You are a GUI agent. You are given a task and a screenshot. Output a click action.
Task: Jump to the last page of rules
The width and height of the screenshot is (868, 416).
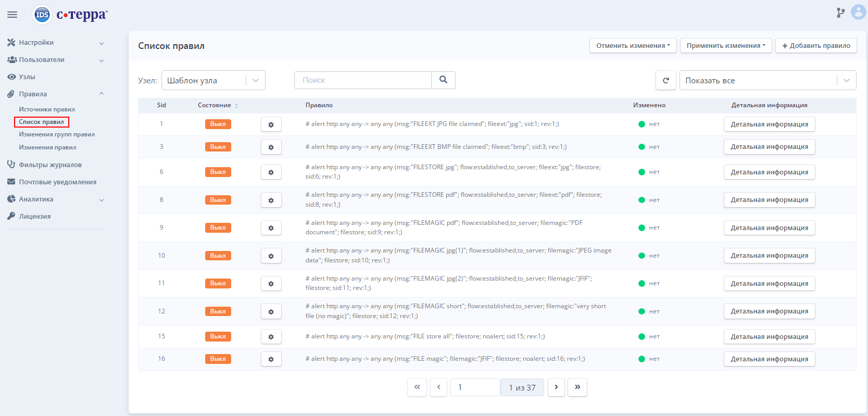577,387
